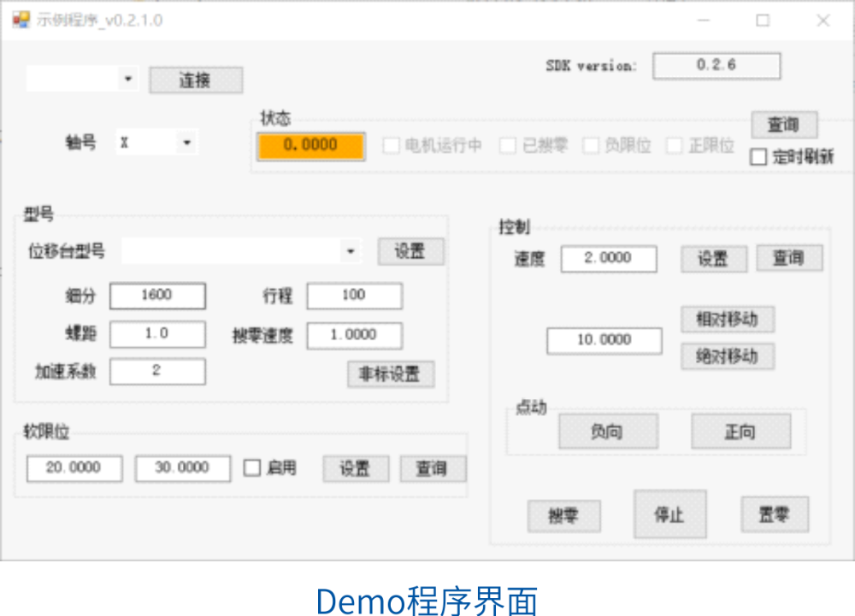Close the 示例程序 window

[823, 21]
